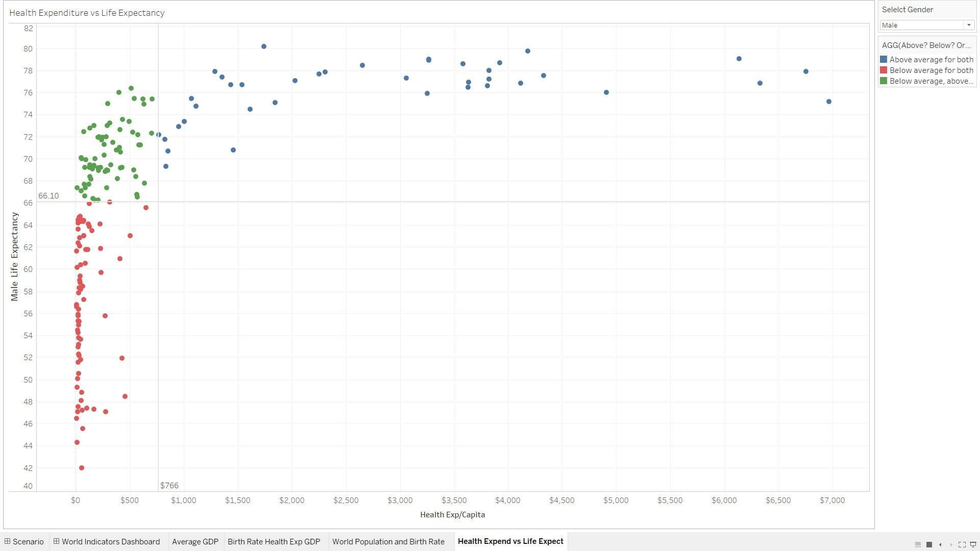Click the highest blue data point
The width and height of the screenshot is (980, 551).
point(264,46)
